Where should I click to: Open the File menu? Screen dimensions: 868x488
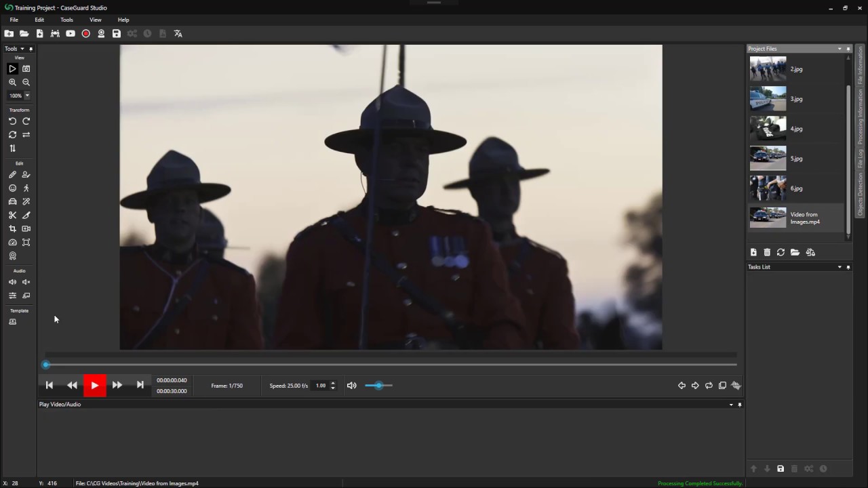(14, 20)
